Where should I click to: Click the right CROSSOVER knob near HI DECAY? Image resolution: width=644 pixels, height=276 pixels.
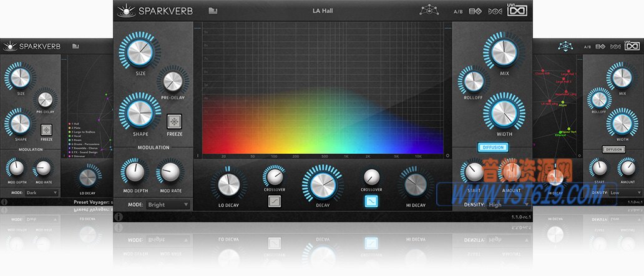[371, 176]
